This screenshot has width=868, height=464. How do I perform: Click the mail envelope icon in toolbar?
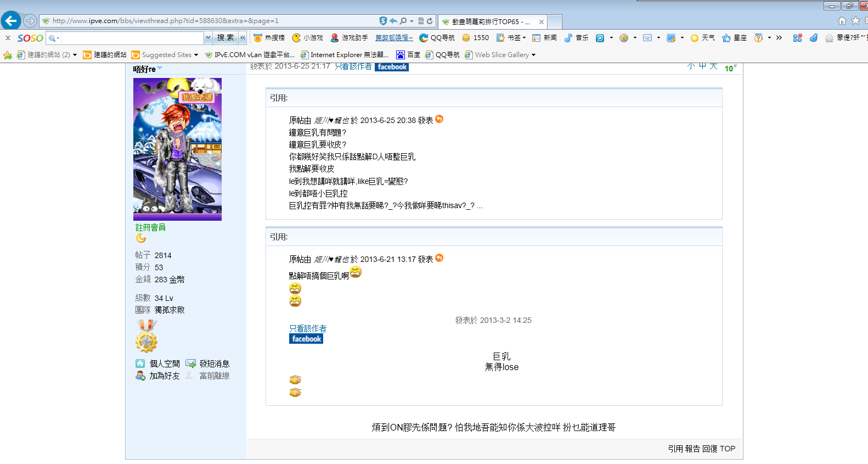click(647, 38)
